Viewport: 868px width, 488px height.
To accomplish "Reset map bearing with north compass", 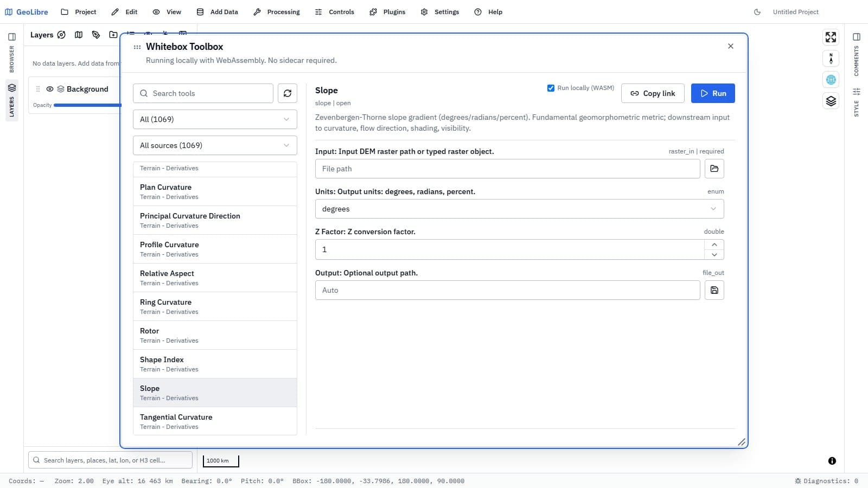I will pyautogui.click(x=831, y=58).
